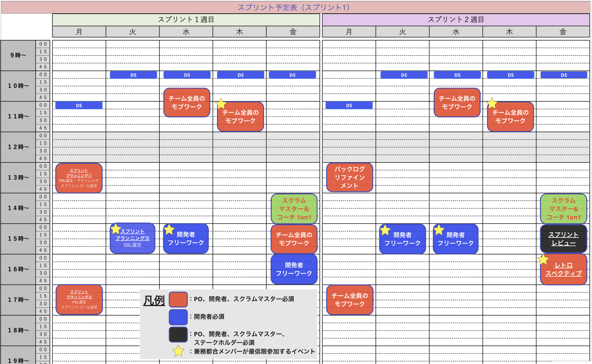
Task: Select the red legend color swatch
Action: 178,299
